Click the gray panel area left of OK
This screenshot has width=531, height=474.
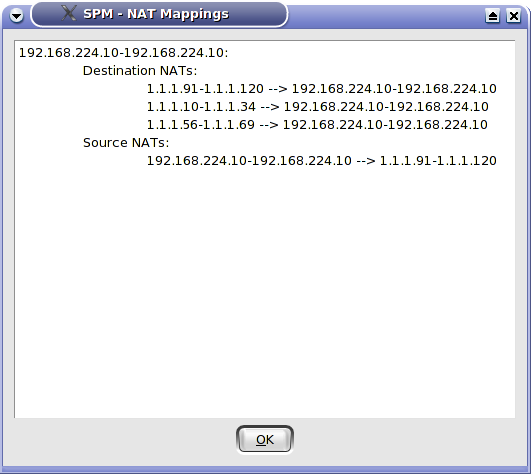[119, 440]
